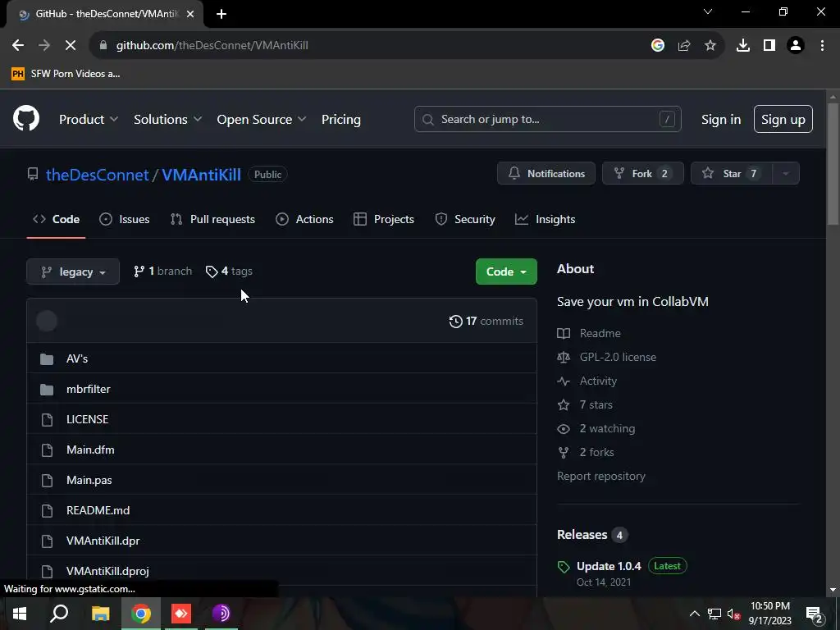View the 2 watching link

click(596, 428)
